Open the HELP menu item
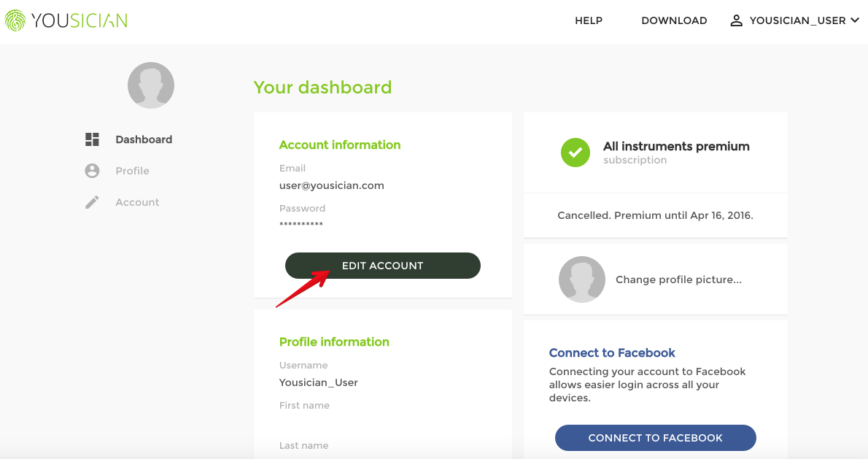 pos(589,20)
